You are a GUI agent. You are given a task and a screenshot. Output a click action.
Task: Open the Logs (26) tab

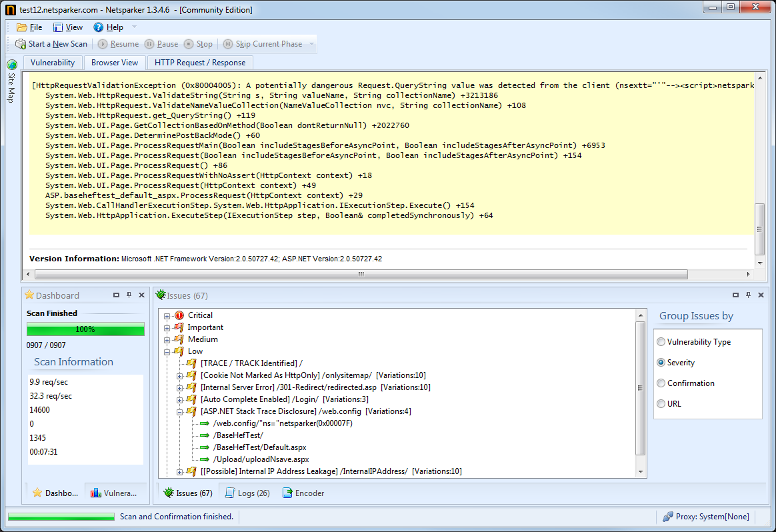coord(247,493)
